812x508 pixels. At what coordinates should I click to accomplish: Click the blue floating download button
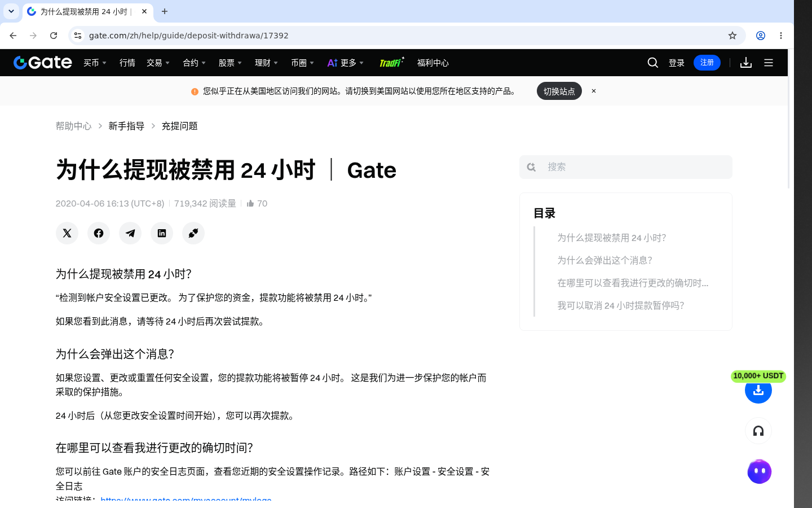(758, 391)
